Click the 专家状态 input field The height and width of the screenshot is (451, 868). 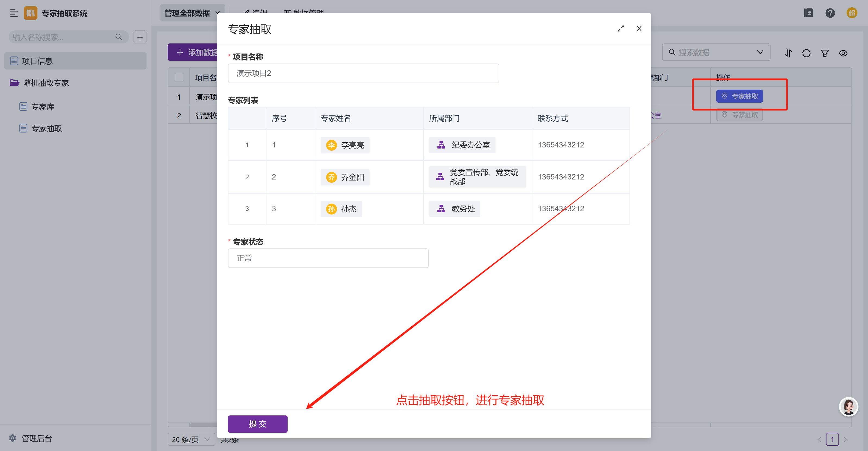[328, 258]
